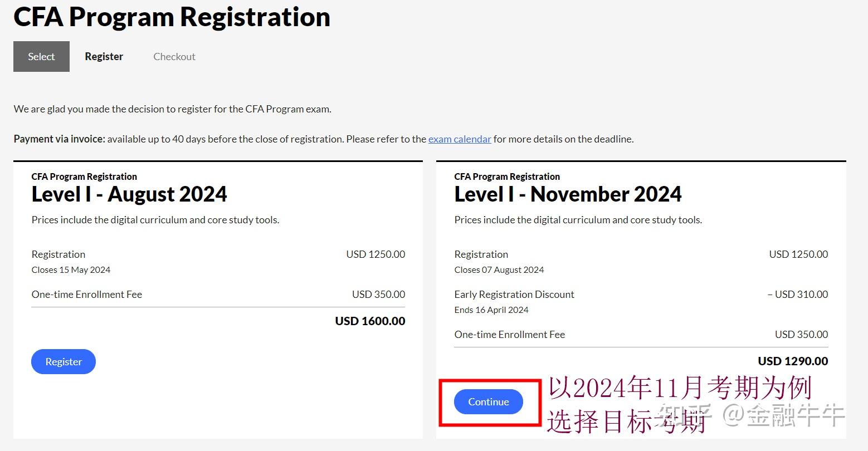
Task: Click the August 2024 Registration line item
Action: [x=58, y=254]
